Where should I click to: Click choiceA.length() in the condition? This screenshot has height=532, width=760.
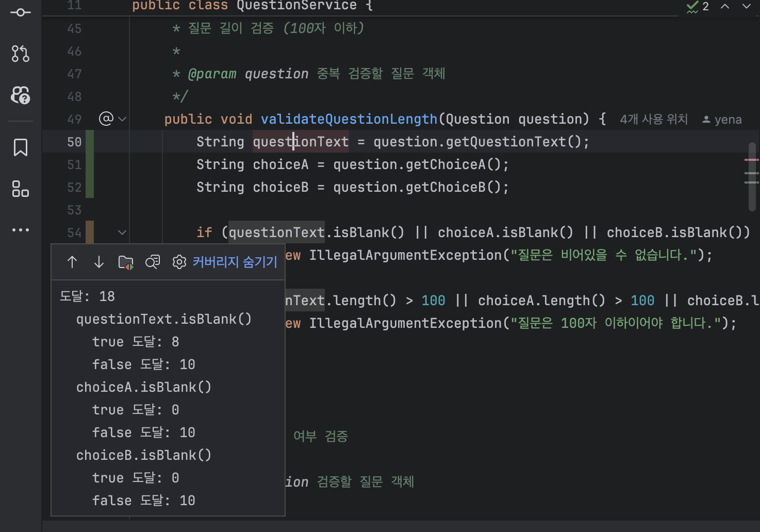[x=541, y=301]
